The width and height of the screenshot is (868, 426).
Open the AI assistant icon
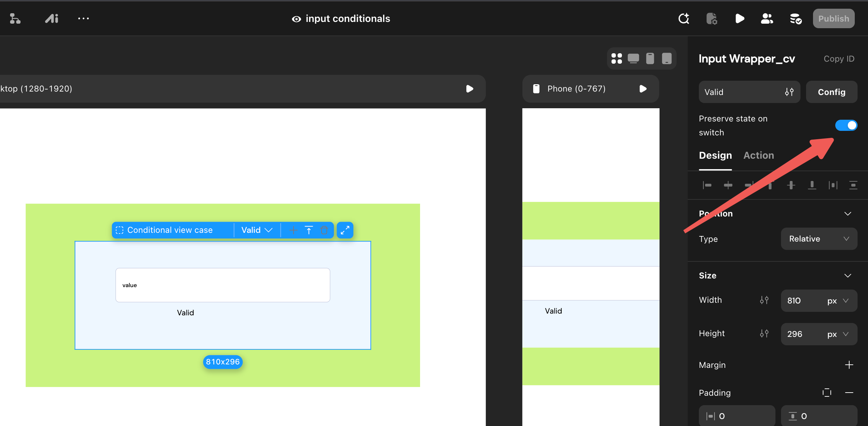pyautogui.click(x=52, y=18)
